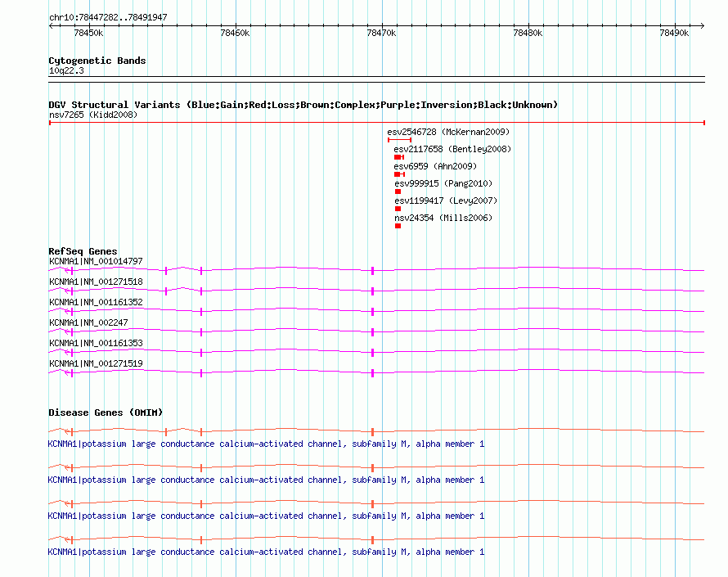
Task: Select the DGV Structural Variants track title
Action: coord(303,105)
